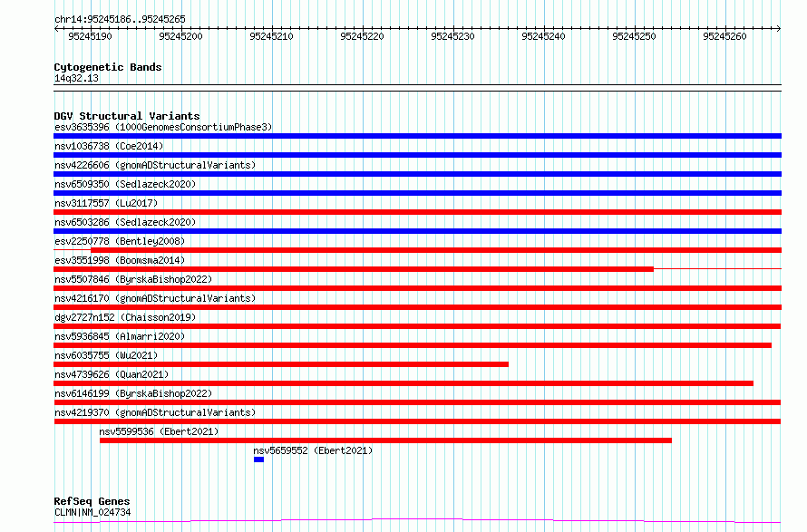The width and height of the screenshot is (807, 532).
Task: Open the esv3551998 (Boomsma2014) entry
Action: click(120, 260)
